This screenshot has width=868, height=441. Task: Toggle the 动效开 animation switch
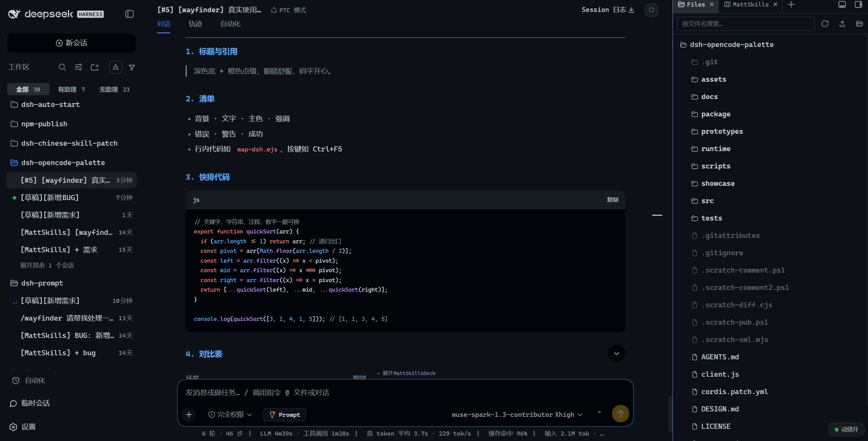[847, 429]
